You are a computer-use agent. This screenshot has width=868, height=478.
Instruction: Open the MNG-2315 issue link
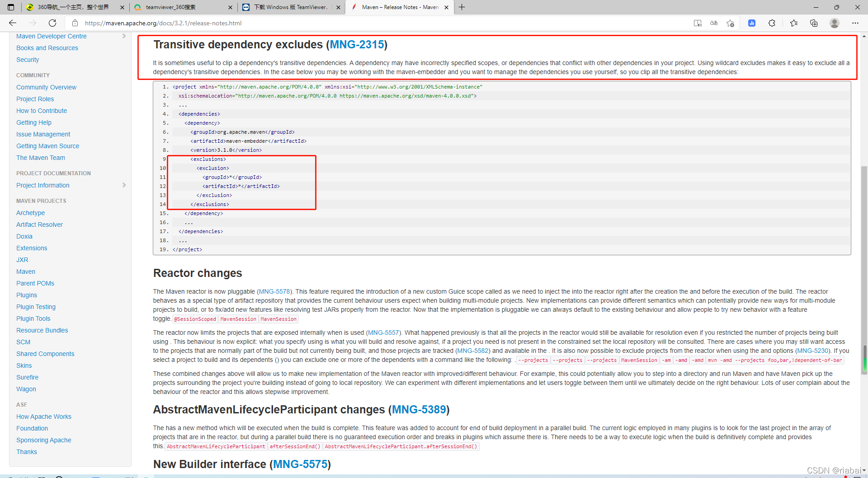pyautogui.click(x=357, y=45)
